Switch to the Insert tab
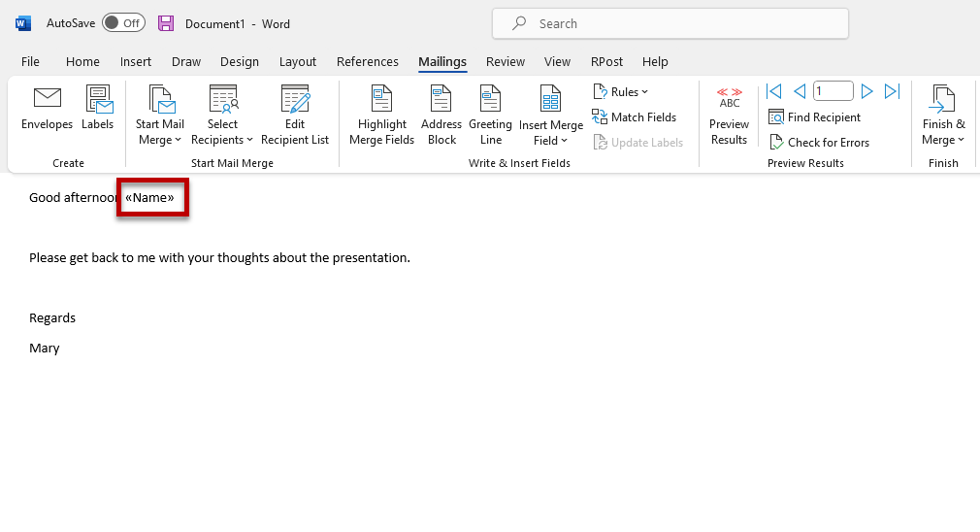 tap(136, 61)
